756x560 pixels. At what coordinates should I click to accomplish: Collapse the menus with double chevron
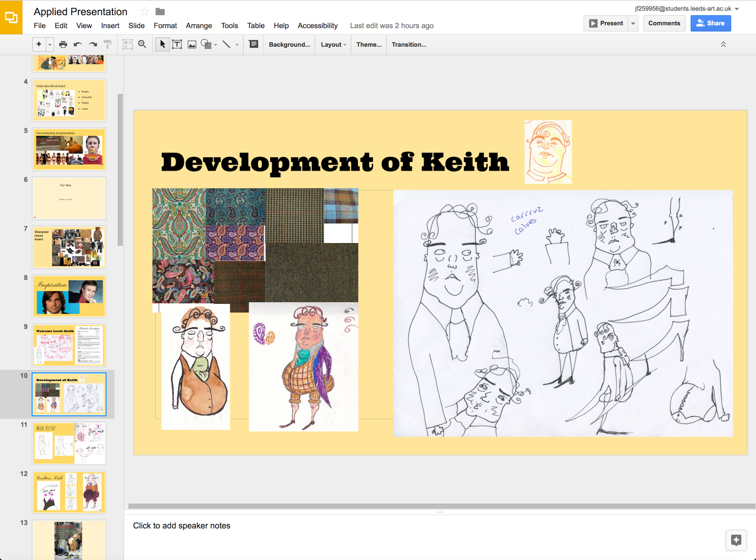(x=723, y=44)
